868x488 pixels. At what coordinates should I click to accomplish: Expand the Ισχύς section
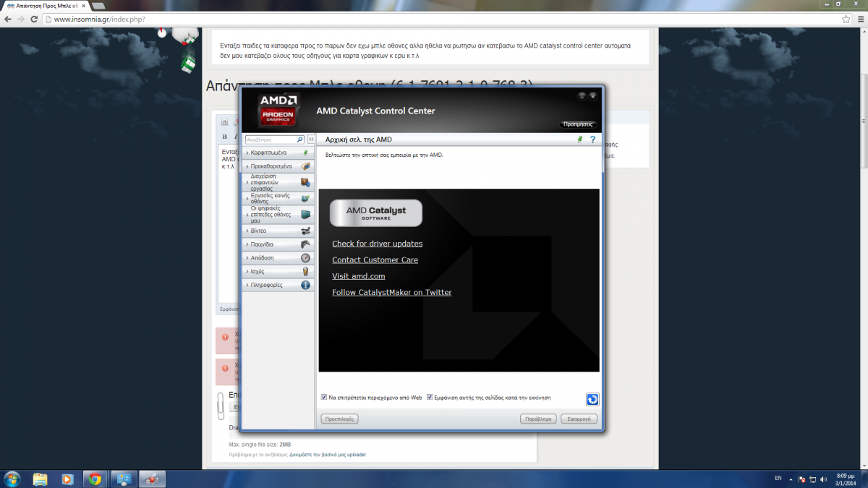pyautogui.click(x=278, y=271)
